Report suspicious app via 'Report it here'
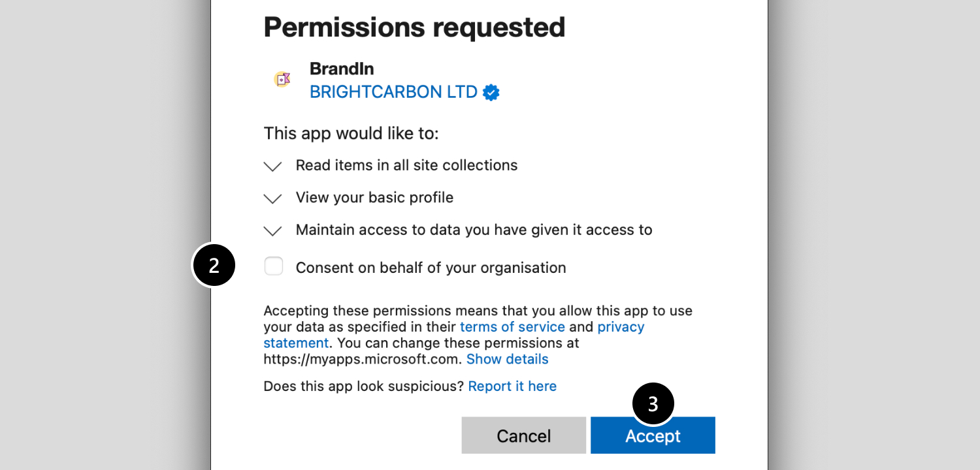The height and width of the screenshot is (470, 980). pyautogui.click(x=512, y=386)
